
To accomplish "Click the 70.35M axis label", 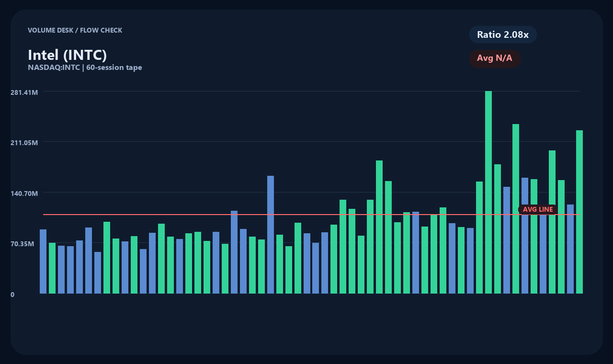I will coord(23,244).
